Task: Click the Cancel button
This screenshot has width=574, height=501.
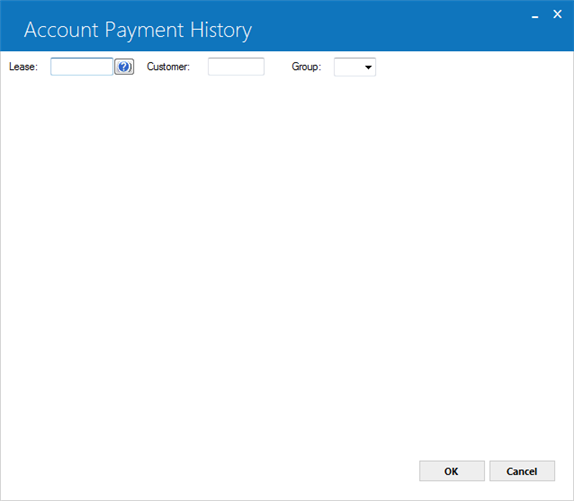Action: coord(522,471)
